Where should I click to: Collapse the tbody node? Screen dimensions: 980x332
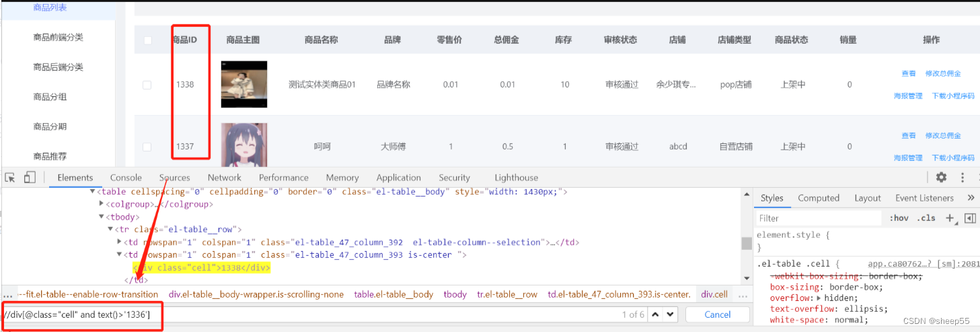point(102,217)
